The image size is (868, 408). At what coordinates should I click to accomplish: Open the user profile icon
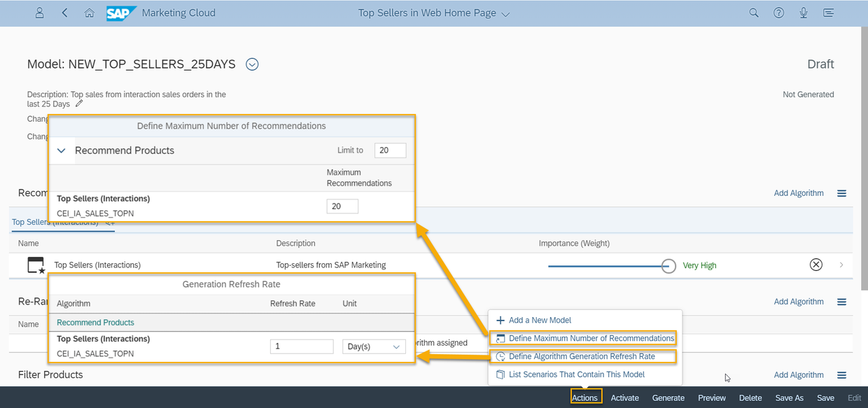39,13
